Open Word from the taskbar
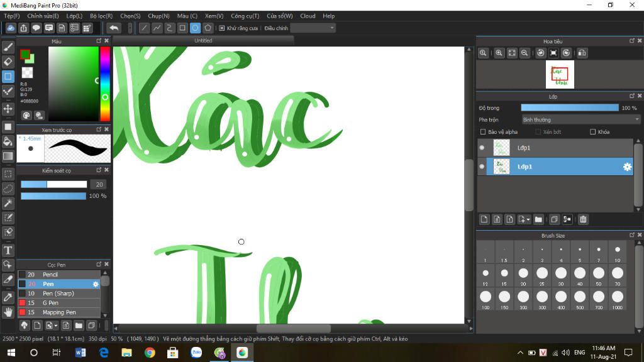This screenshot has width=644, height=362. [80, 353]
